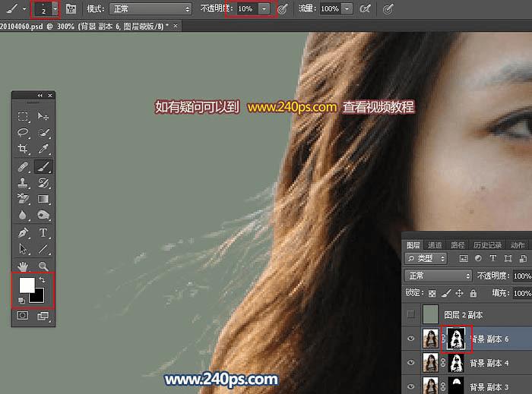Toggle the brush panel icon
The height and width of the screenshot is (394, 532).
click(71, 9)
